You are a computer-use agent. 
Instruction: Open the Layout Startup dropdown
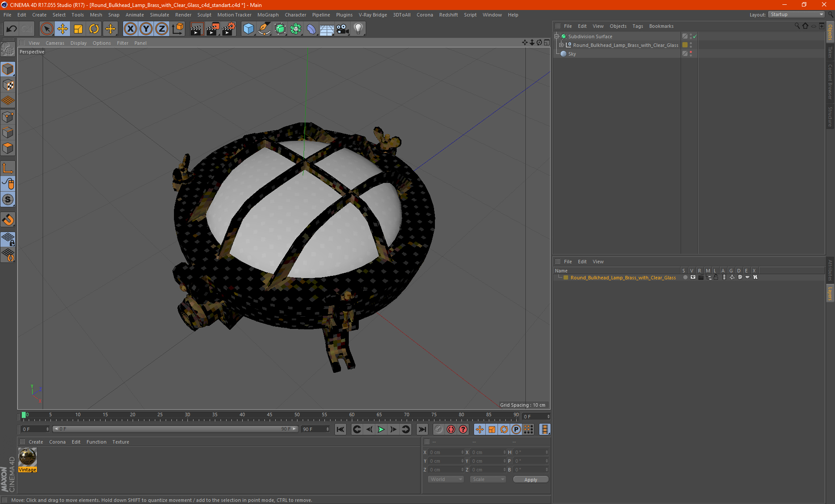[x=796, y=15]
